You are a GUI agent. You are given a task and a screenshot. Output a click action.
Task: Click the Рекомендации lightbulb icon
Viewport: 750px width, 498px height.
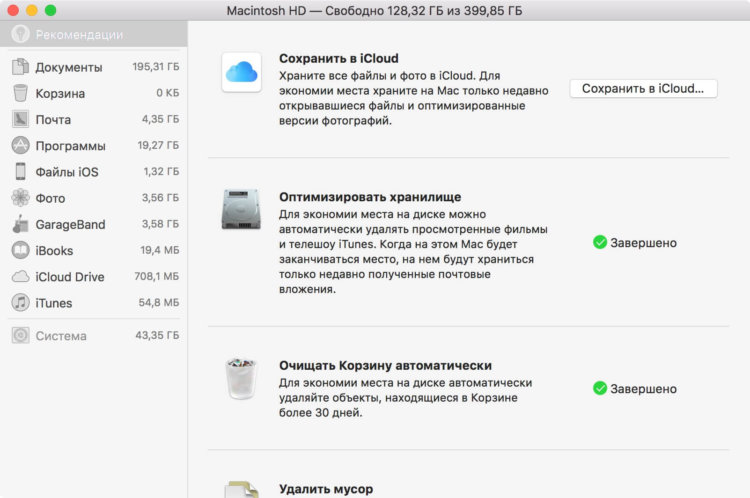[x=21, y=34]
